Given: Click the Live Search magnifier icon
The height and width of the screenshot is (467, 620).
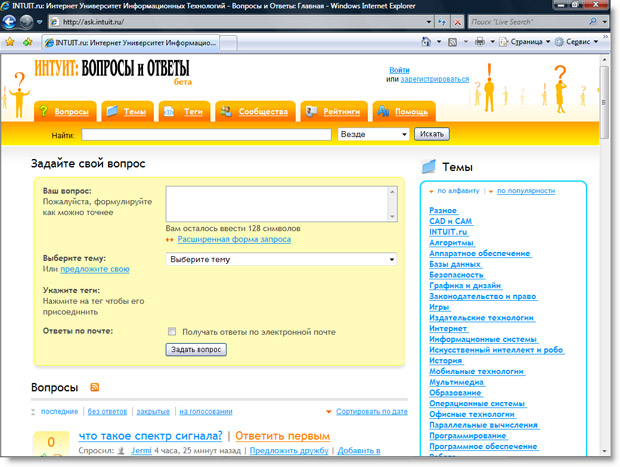Looking at the screenshot, I should [x=592, y=22].
